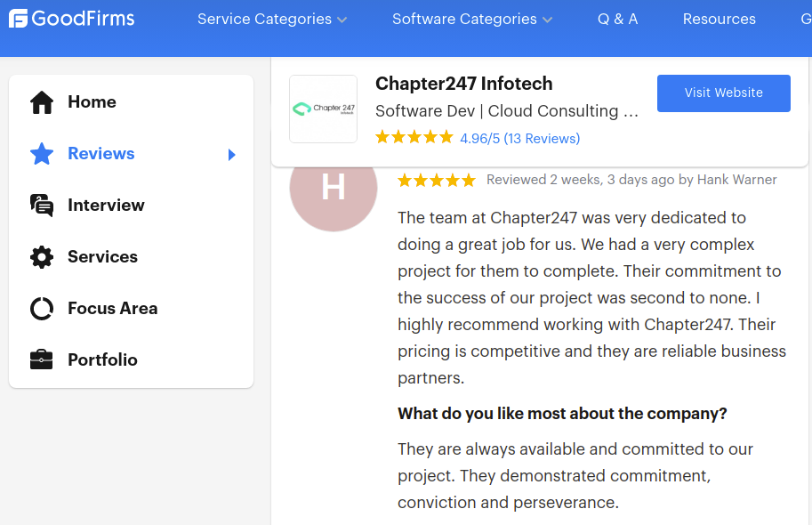Select the Chapter247 Infotech company name
Image resolution: width=812 pixels, height=525 pixels.
[x=463, y=83]
